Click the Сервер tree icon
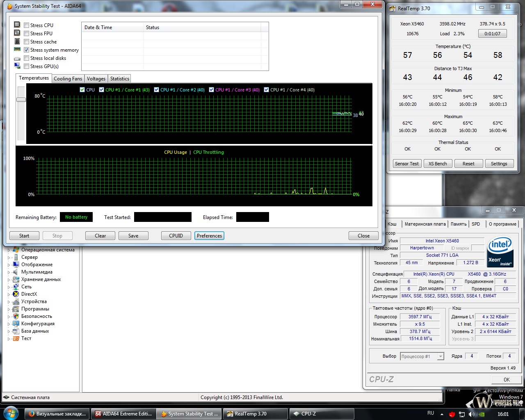525x420 pixels. [x=16, y=257]
